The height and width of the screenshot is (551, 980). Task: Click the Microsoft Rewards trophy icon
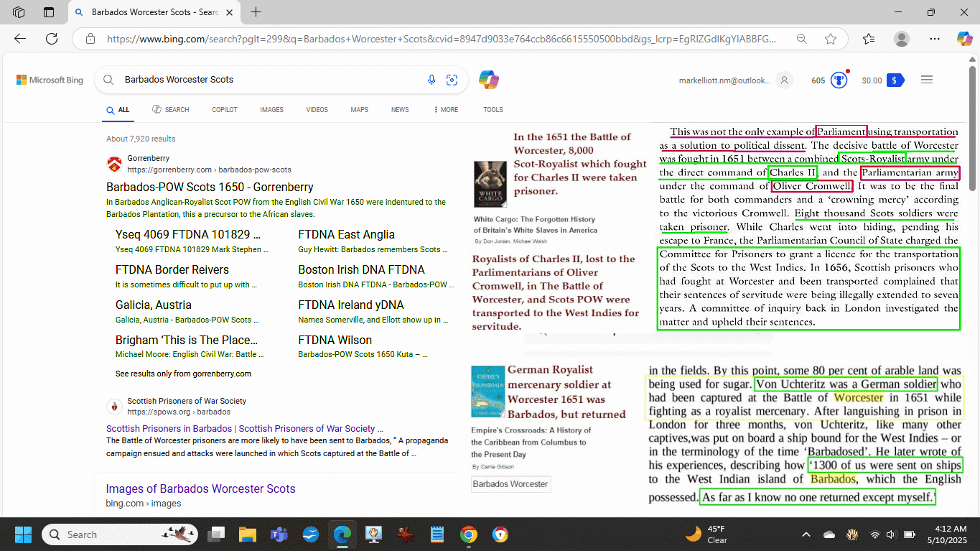pos(839,80)
